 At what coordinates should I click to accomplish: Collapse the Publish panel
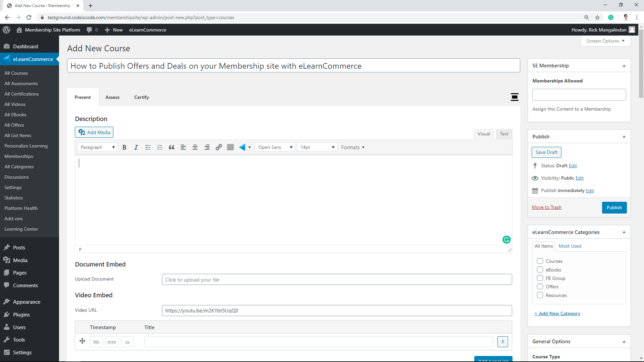click(x=624, y=137)
